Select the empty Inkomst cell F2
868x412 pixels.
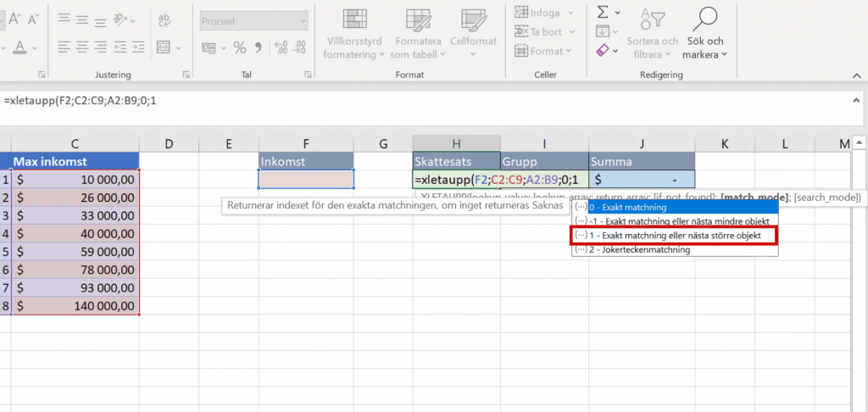click(x=306, y=180)
